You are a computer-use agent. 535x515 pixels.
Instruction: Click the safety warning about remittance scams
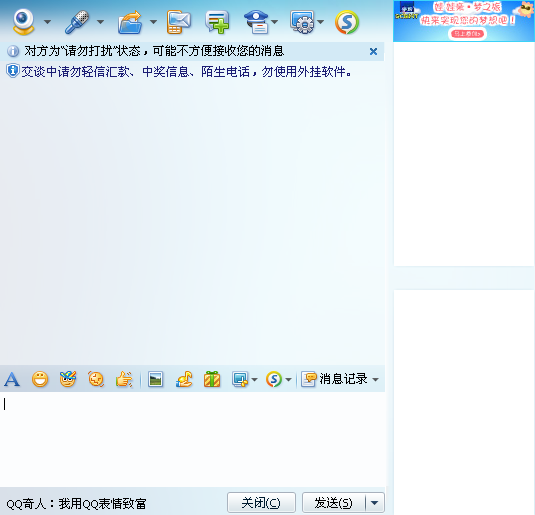click(186, 72)
